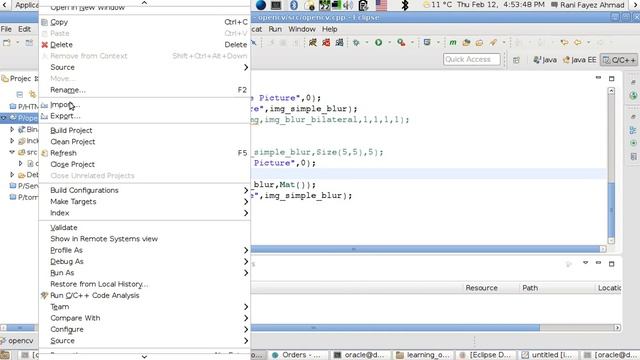Image resolution: width=640 pixels, height=360 pixels.
Task: Click the External Tools run icon
Action: click(401, 42)
